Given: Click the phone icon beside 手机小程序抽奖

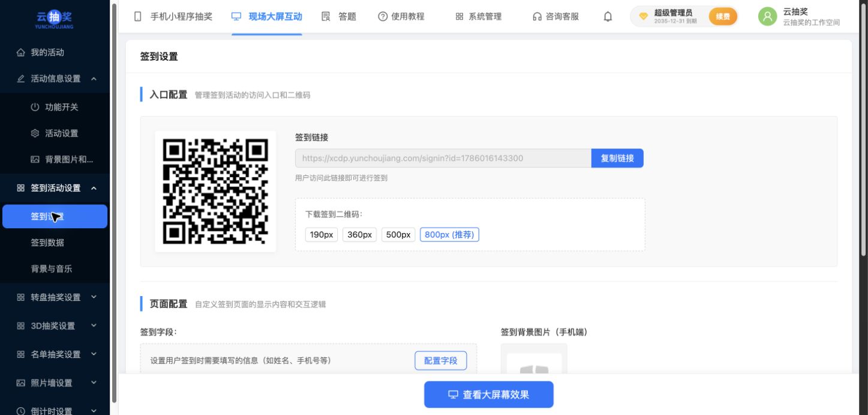Looking at the screenshot, I should [138, 17].
